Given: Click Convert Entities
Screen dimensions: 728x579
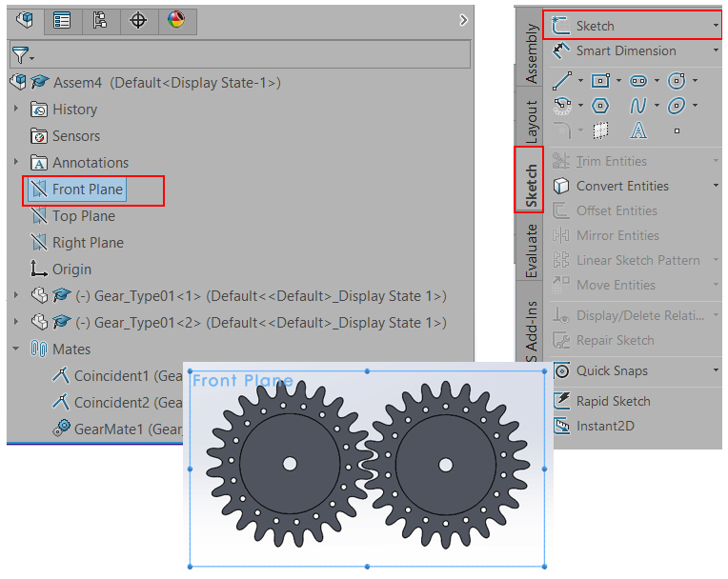Looking at the screenshot, I should pos(611,186).
